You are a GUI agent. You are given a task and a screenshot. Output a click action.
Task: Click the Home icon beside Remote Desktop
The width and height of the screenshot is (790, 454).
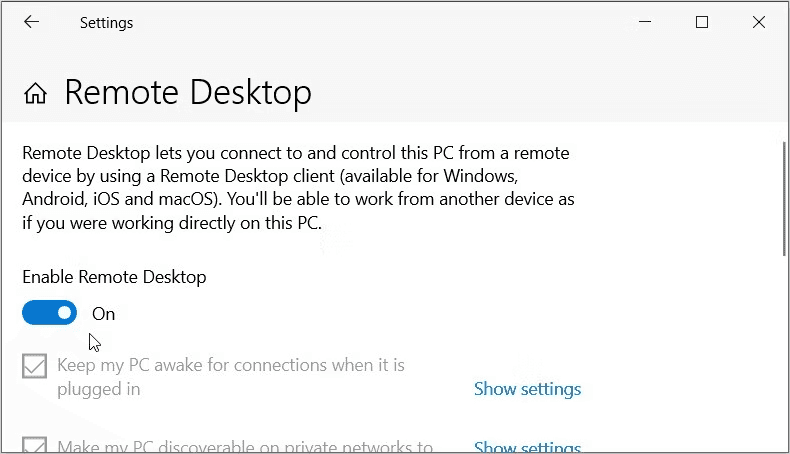(x=35, y=94)
